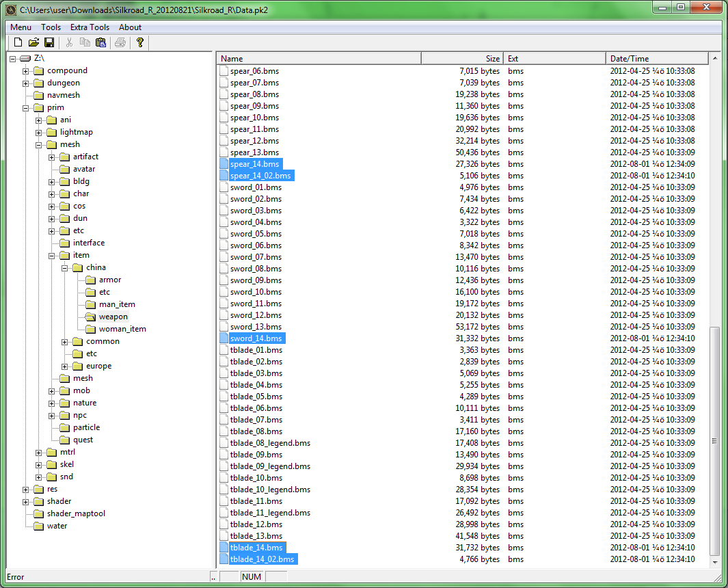Image resolution: width=728 pixels, height=588 pixels.
Task: Expand the shader folder node
Action: (x=25, y=502)
